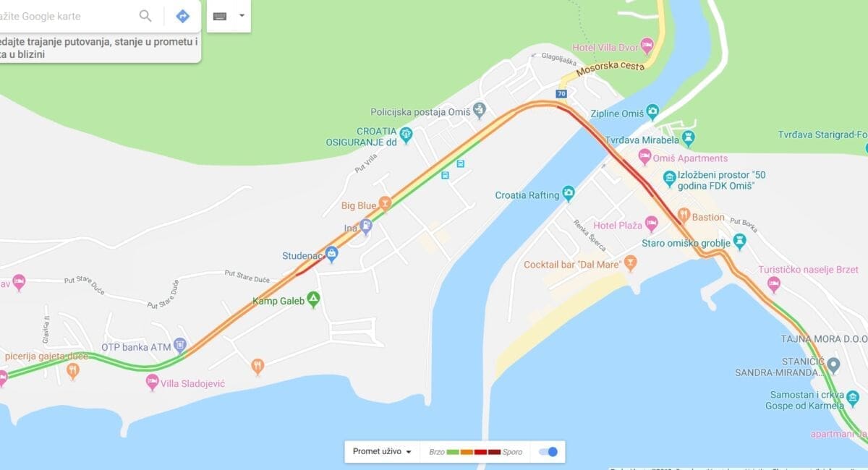Select the Croatia Rafting marker
The height and width of the screenshot is (470, 868).
point(569,193)
